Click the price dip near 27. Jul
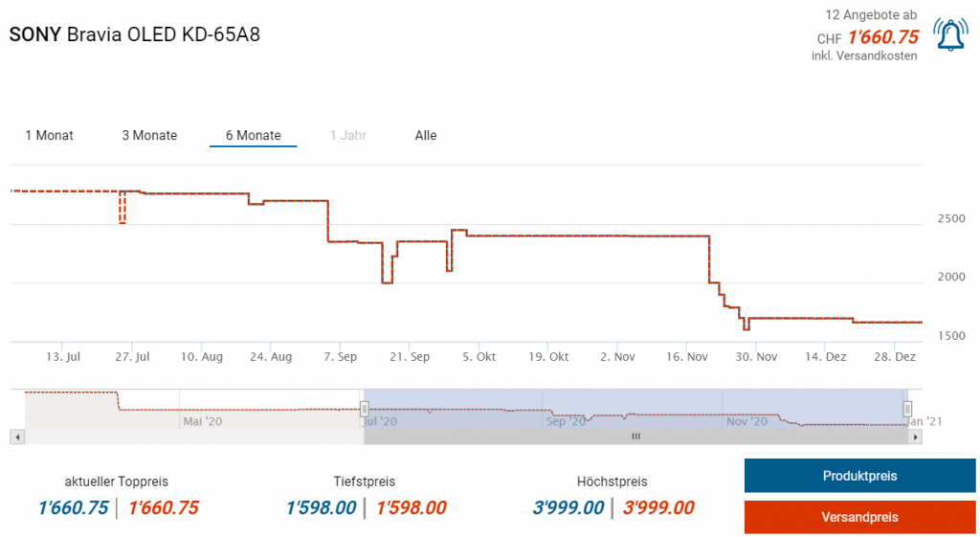Screen dimensions: 980x537 click(122, 209)
